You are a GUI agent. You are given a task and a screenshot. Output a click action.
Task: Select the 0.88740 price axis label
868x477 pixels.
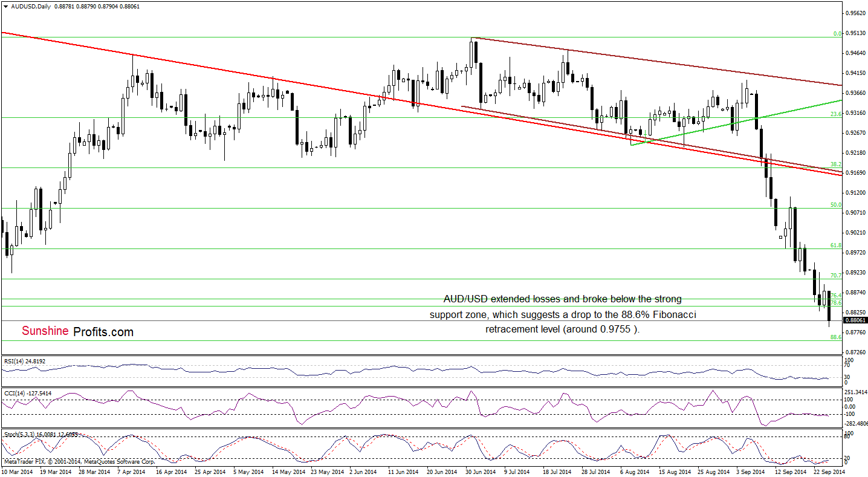[x=855, y=293]
